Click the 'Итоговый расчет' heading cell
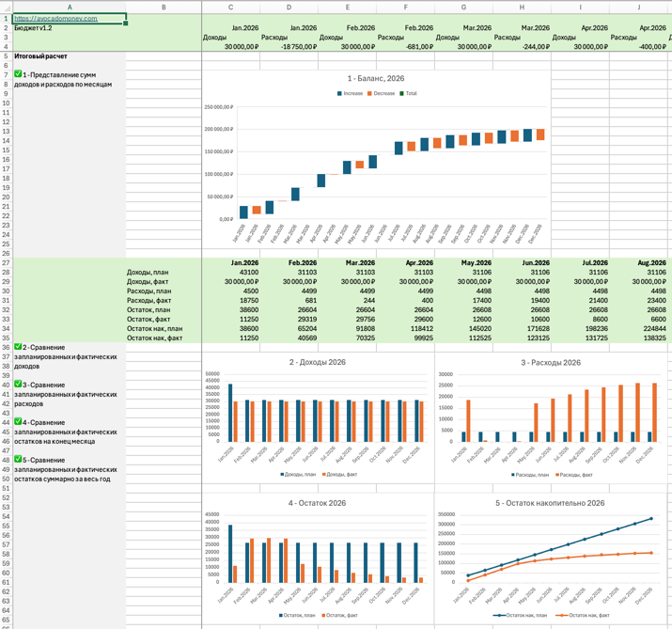This screenshot has height=629, width=672. [x=41, y=56]
